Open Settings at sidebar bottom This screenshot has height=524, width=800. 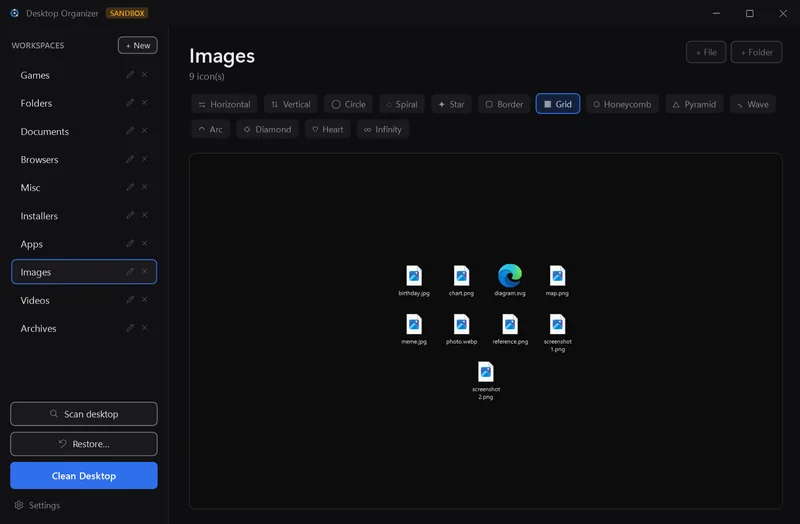37,505
